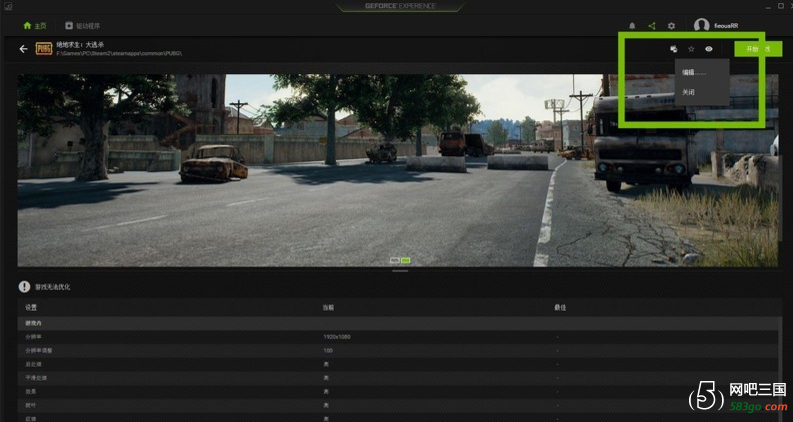
Task: Click the optimize game settings icon
Action: click(x=674, y=49)
